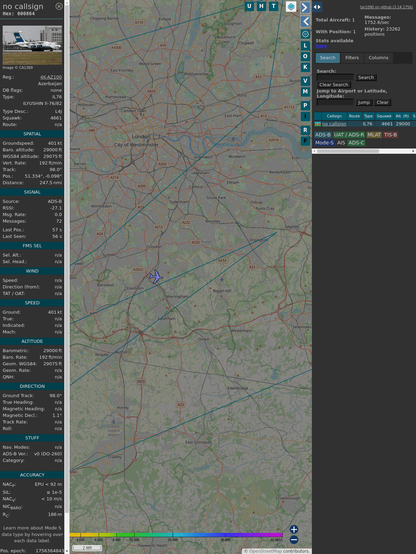Click the sidebar horizontal scrollbar thumb
Viewport: 416px width, 554px height.
coord(348,151)
